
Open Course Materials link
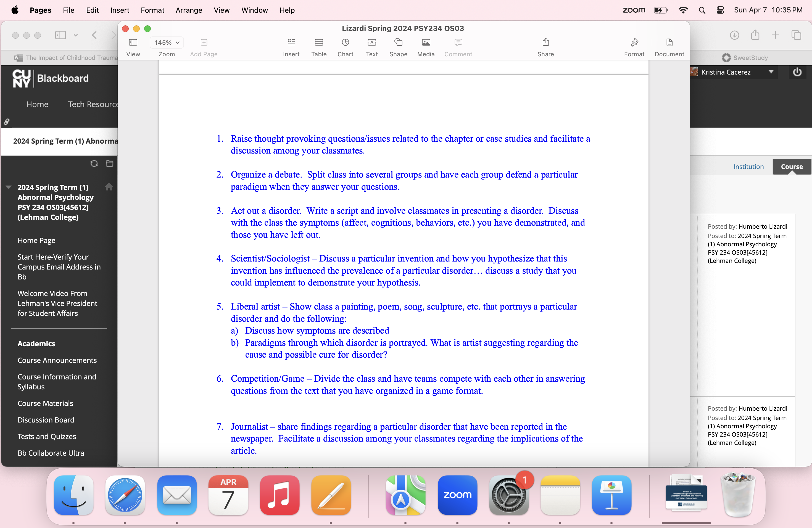pos(45,403)
